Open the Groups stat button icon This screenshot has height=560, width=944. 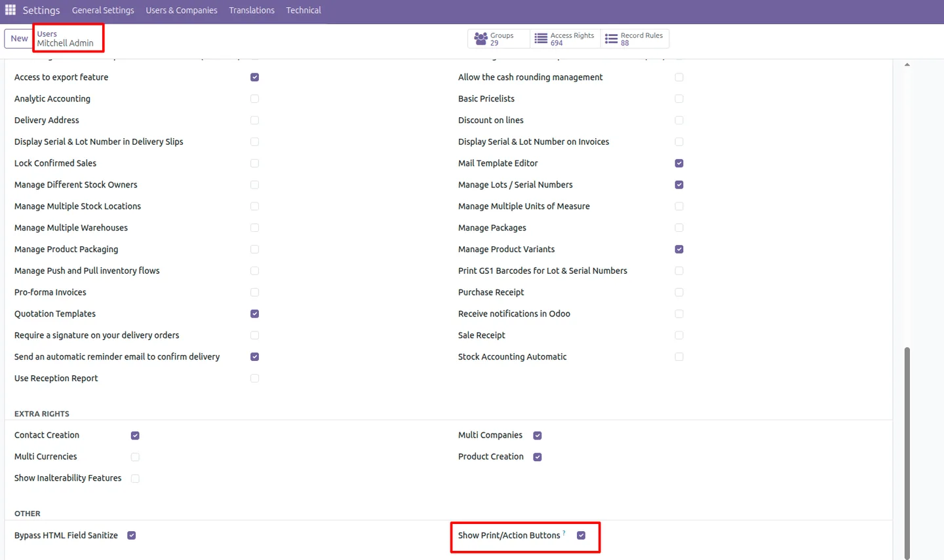tap(481, 39)
